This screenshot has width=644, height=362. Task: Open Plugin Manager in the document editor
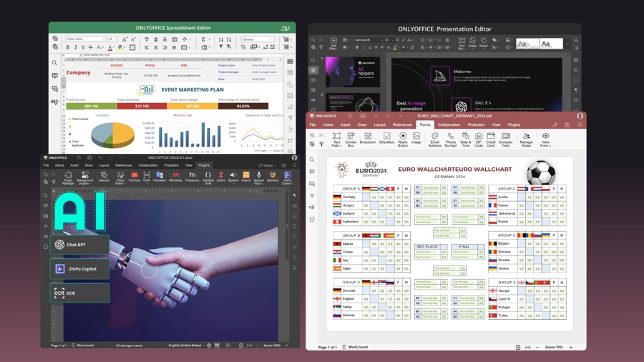(x=68, y=177)
